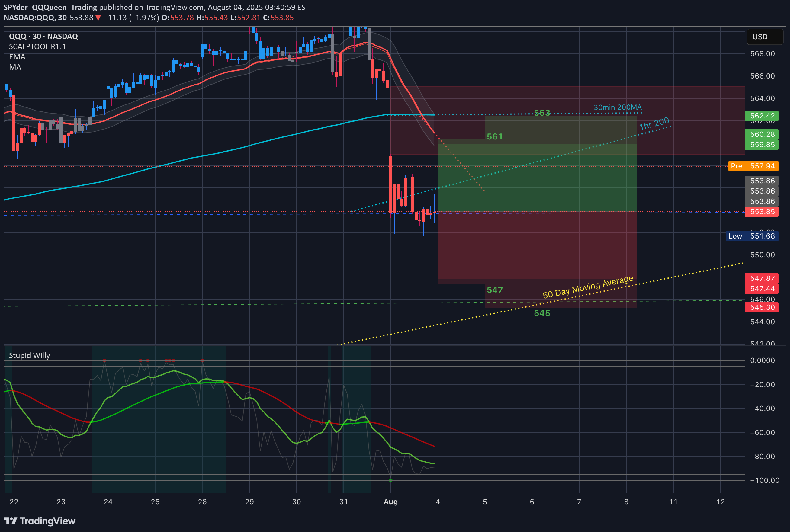Image resolution: width=790 pixels, height=532 pixels.
Task: Select the Stupid Willy indicator label
Action: tap(30, 355)
